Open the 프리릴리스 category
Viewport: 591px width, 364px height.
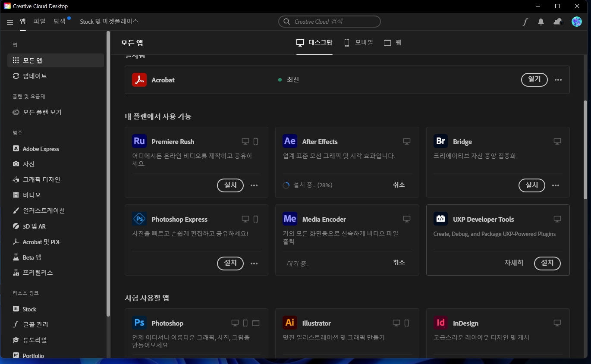point(56,273)
